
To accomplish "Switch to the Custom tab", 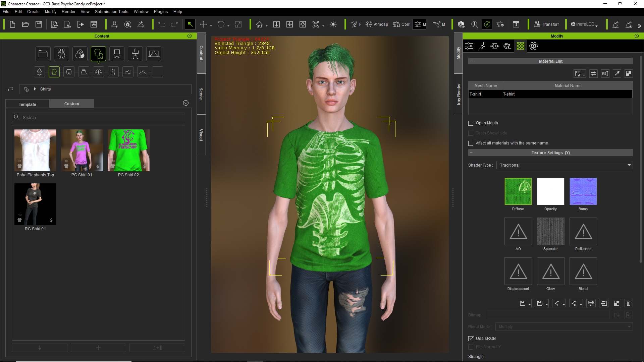I will [71, 104].
